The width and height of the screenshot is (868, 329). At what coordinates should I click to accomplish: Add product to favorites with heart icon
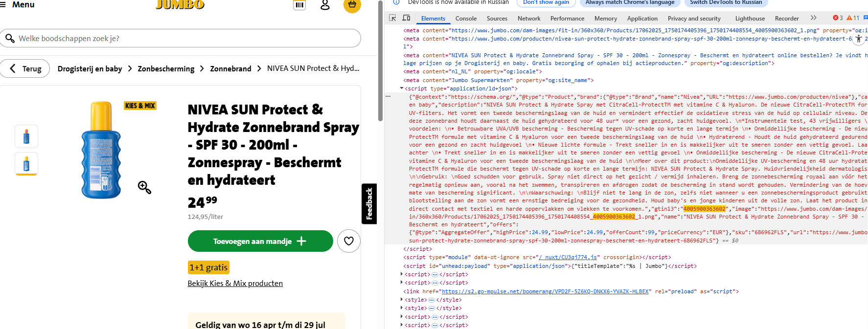349,241
